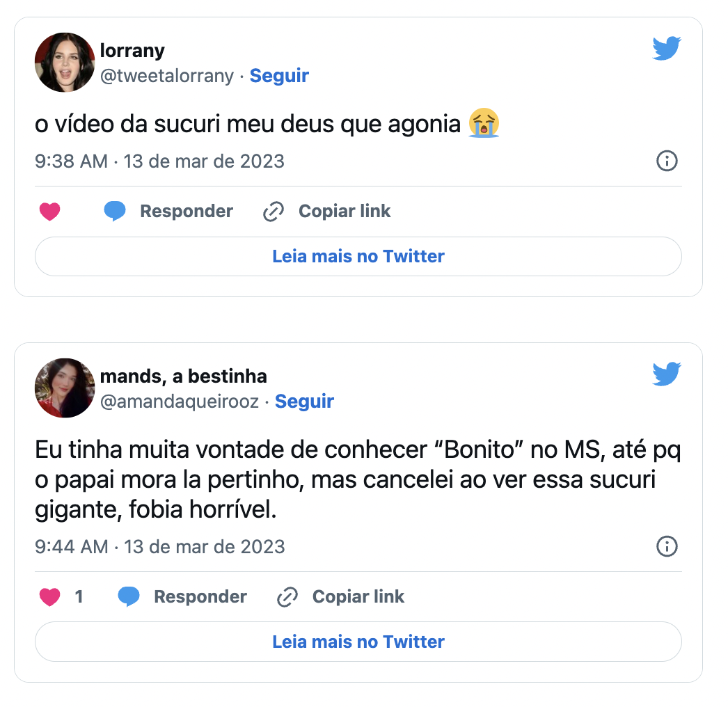Like lorrany's tweet with the heart
The height and width of the screenshot is (707, 728).
click(49, 212)
